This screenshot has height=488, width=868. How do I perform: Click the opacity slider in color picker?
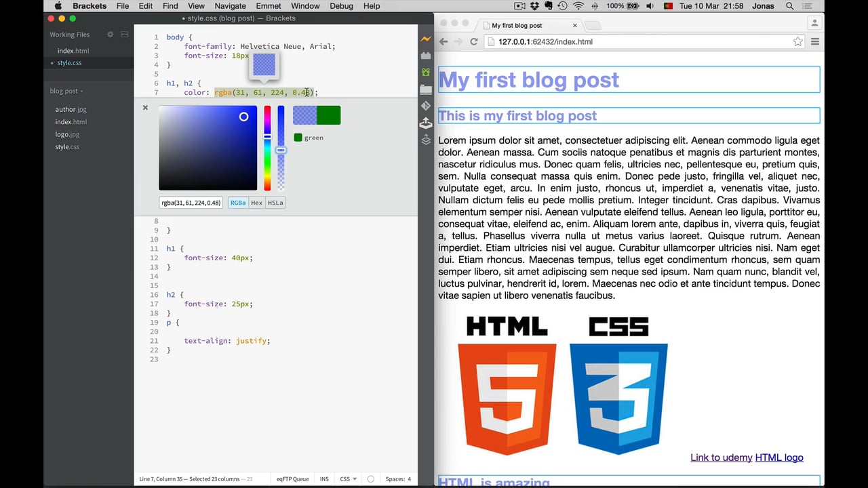coord(281,148)
